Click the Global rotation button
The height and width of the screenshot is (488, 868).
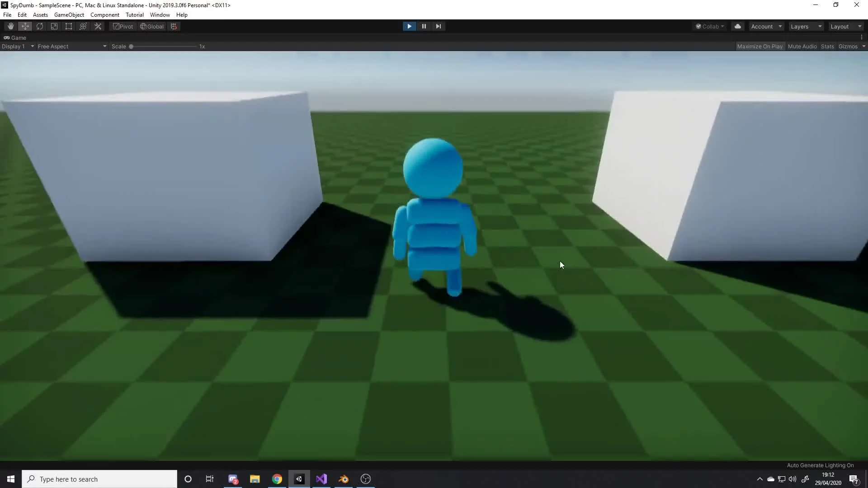(152, 26)
